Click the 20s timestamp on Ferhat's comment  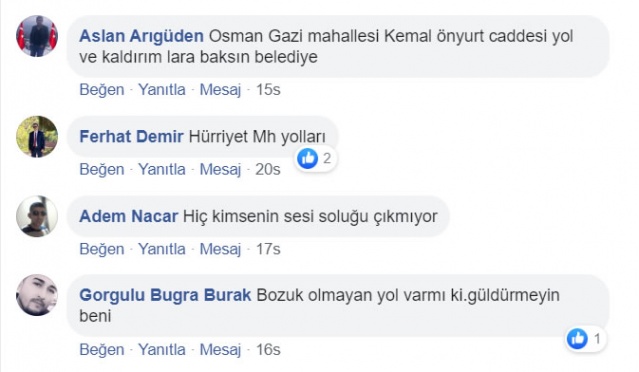click(x=268, y=169)
